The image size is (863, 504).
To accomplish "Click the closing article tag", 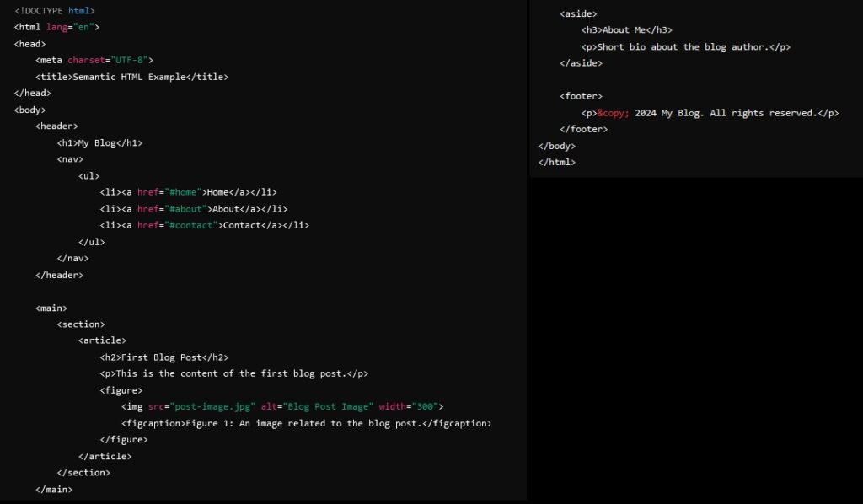I will coord(105,456).
